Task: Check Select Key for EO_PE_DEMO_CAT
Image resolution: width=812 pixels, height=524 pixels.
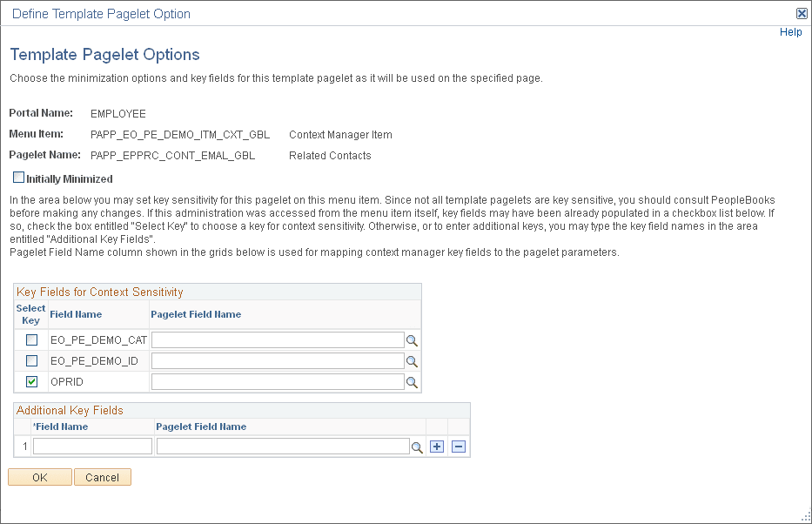Action: point(30,339)
